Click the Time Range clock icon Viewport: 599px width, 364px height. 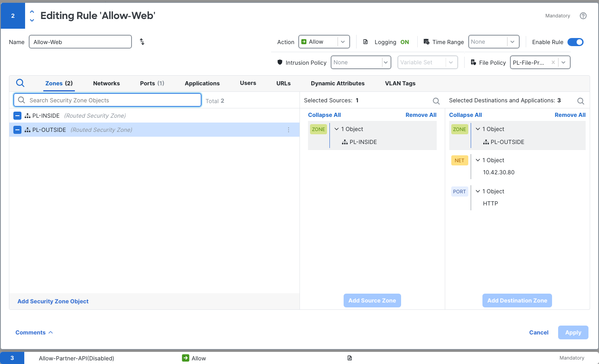click(427, 42)
